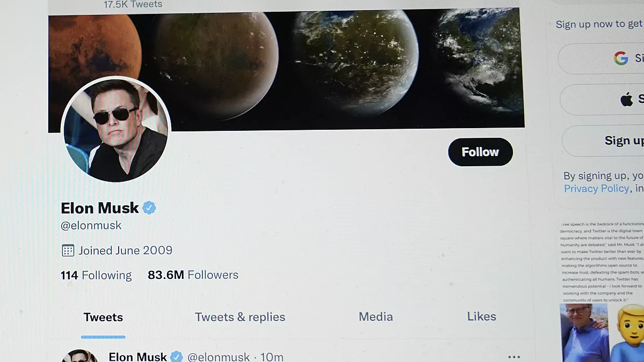Open the Privacy Policy link
The width and height of the screenshot is (644, 362).
coord(596,189)
